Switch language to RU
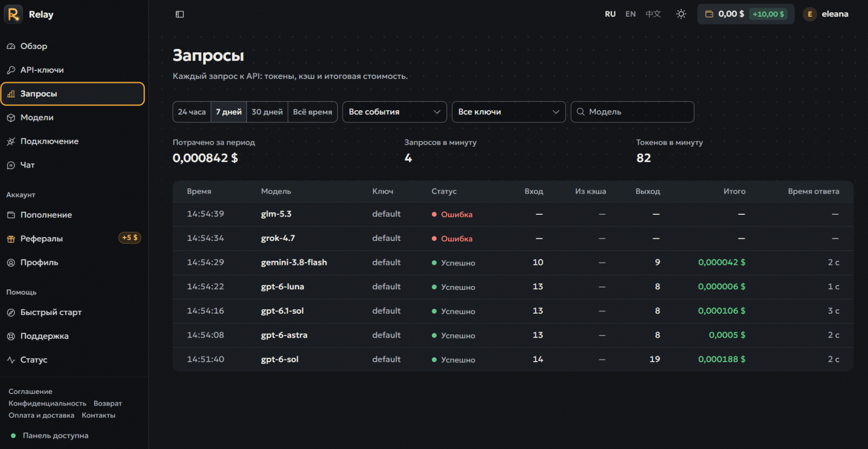 coord(610,14)
